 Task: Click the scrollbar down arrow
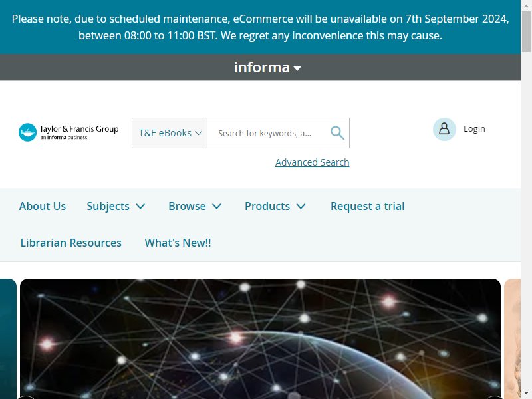click(526, 394)
